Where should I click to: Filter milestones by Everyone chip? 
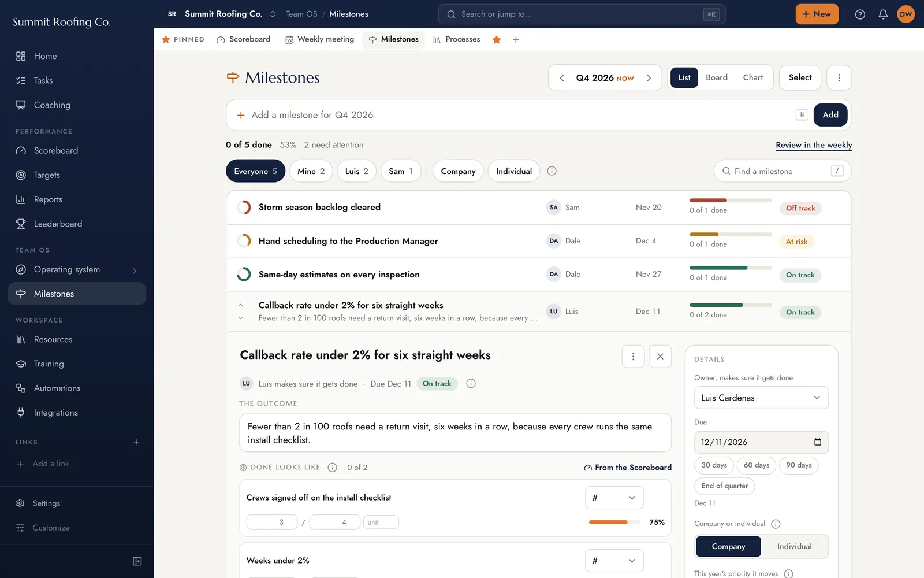[255, 171]
